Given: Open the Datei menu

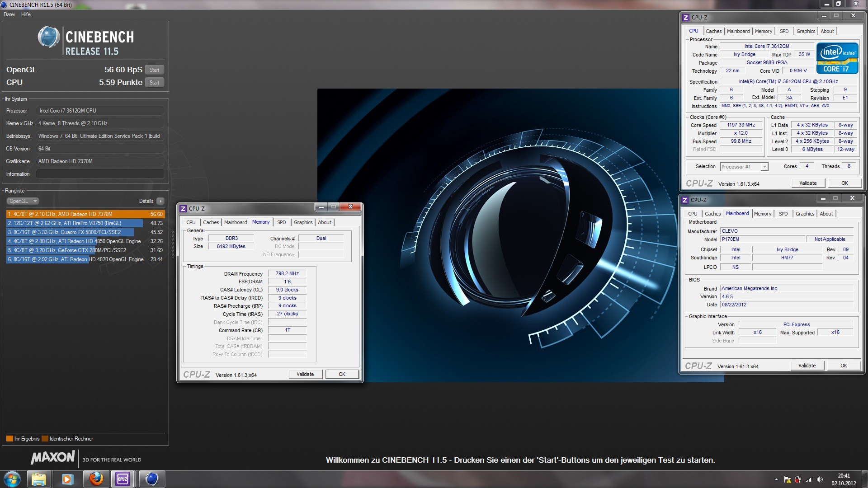Looking at the screenshot, I should [9, 14].
